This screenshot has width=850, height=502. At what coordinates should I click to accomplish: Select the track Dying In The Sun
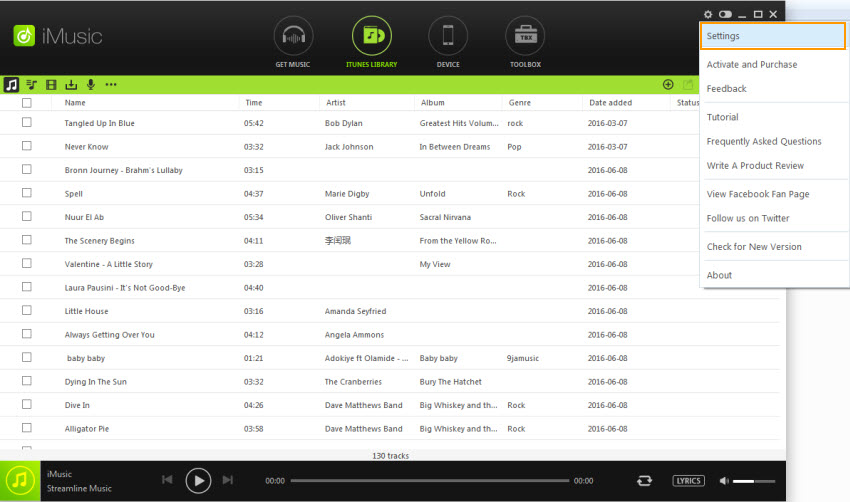click(95, 382)
